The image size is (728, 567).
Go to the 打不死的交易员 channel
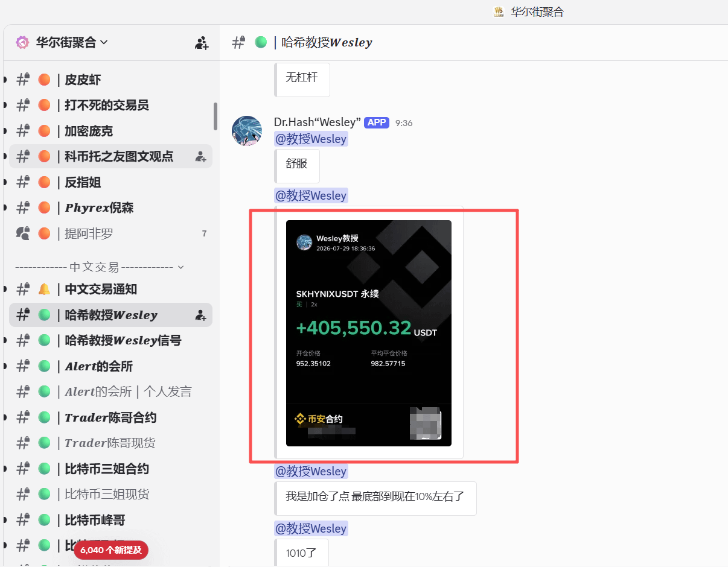(x=110, y=105)
